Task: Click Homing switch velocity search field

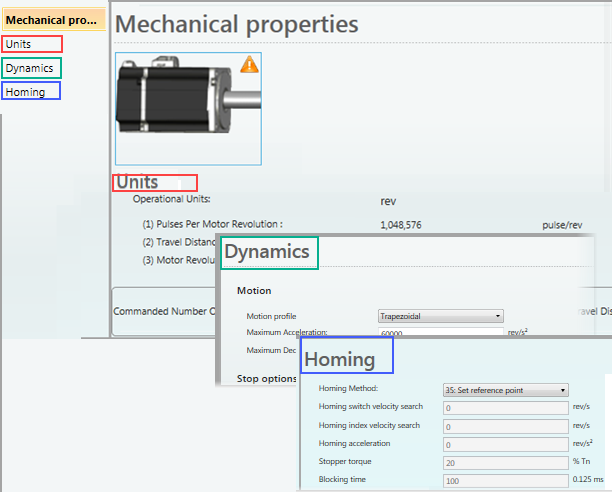Action: [x=506, y=408]
